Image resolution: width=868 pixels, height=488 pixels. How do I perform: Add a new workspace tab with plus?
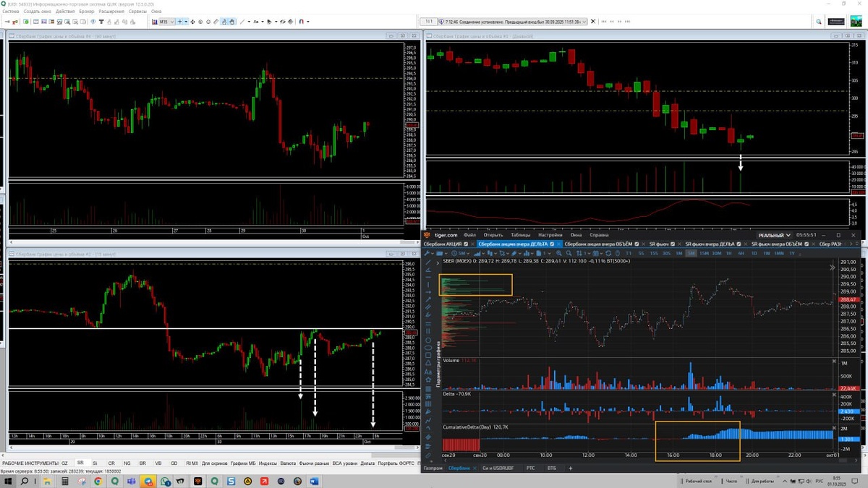(x=570, y=468)
